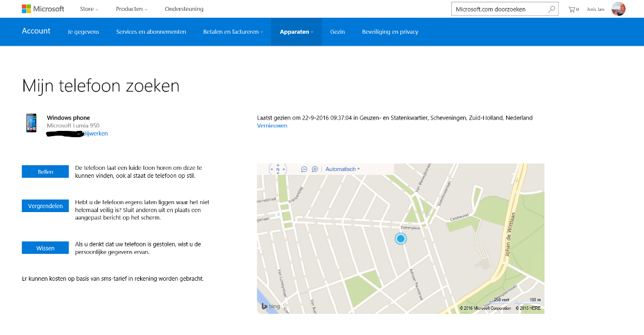644x335 pixels.
Task: Click the Joris Jan account name
Action: (595, 9)
